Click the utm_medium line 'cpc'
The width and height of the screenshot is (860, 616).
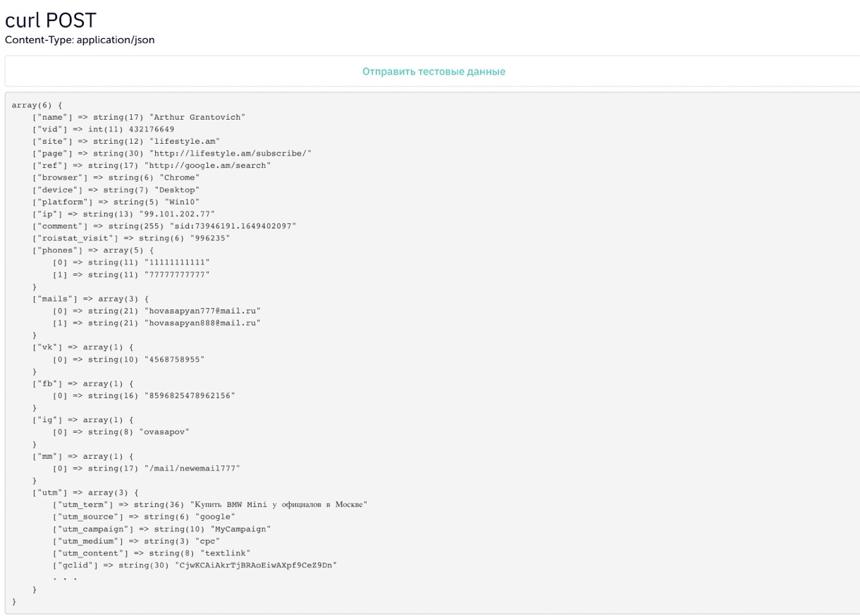(136, 541)
